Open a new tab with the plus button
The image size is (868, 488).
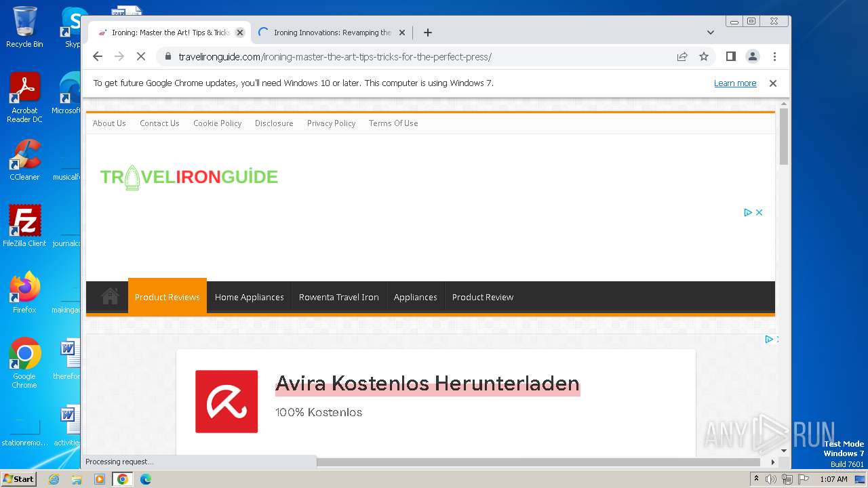click(x=427, y=33)
